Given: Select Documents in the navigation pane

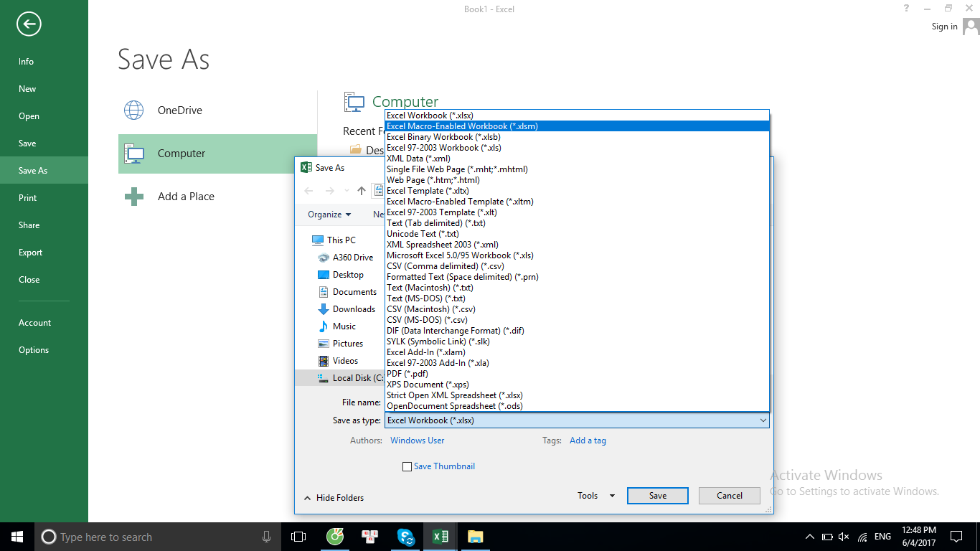Looking at the screenshot, I should click(347, 292).
